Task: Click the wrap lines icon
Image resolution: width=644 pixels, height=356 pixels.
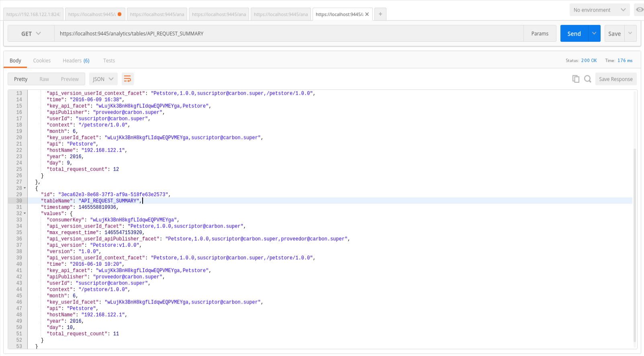Action: pos(127,79)
